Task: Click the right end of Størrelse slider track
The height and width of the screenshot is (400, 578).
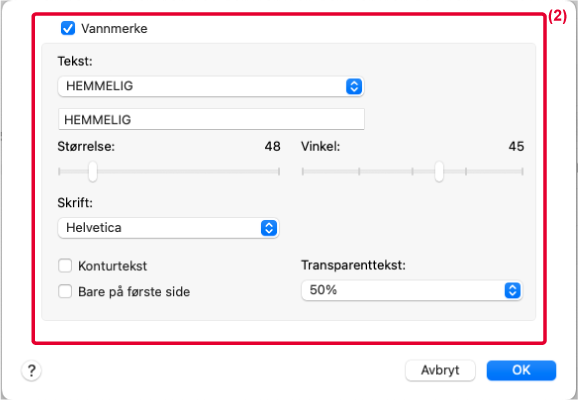Action: pyautogui.click(x=279, y=171)
